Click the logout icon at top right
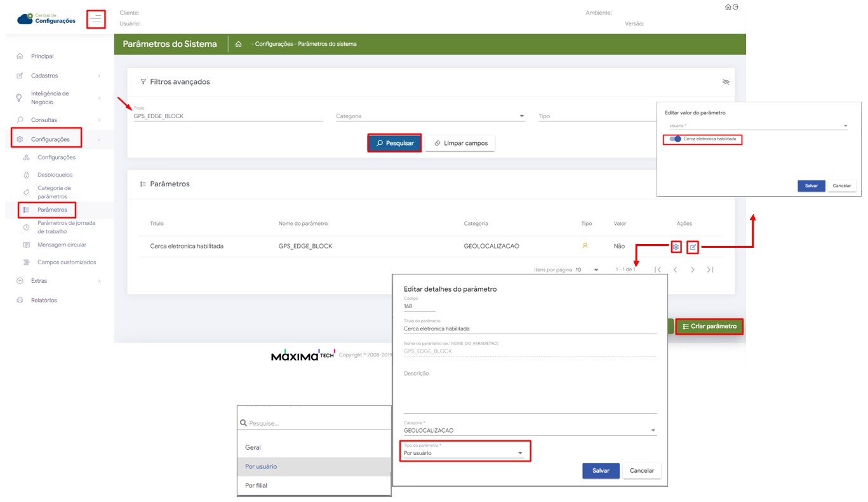Viewport: 868px width, 502px height. tap(735, 7)
